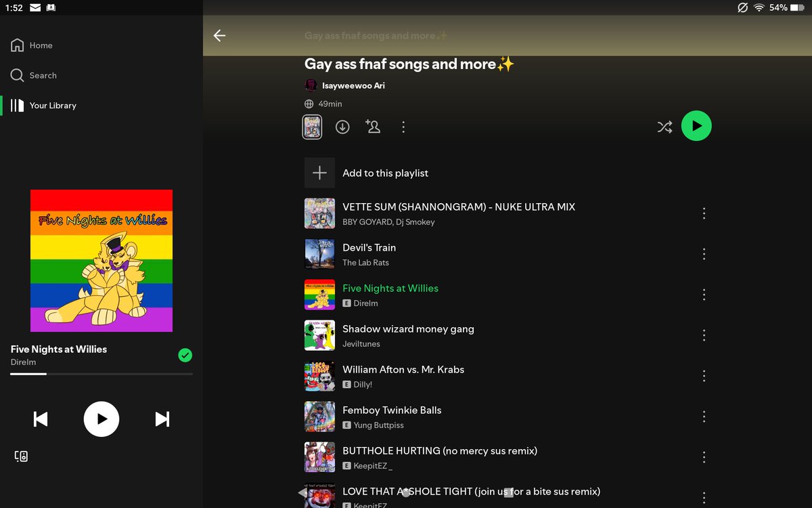Click the playlist cover thumbnail button
This screenshot has height=508, width=812.
(x=312, y=127)
